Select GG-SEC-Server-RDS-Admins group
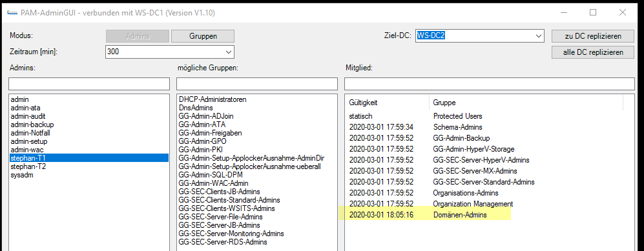Image resolution: width=644 pixels, height=251 pixels. tap(257, 242)
